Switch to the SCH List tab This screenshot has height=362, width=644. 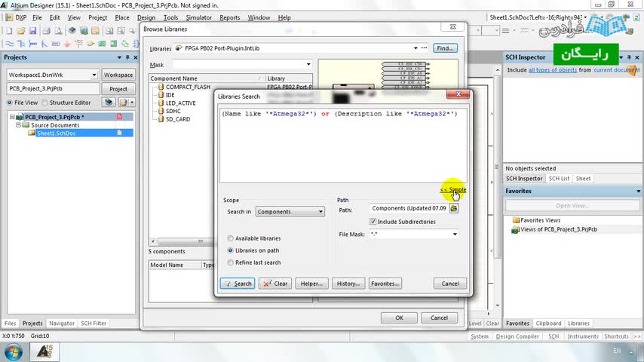point(559,178)
